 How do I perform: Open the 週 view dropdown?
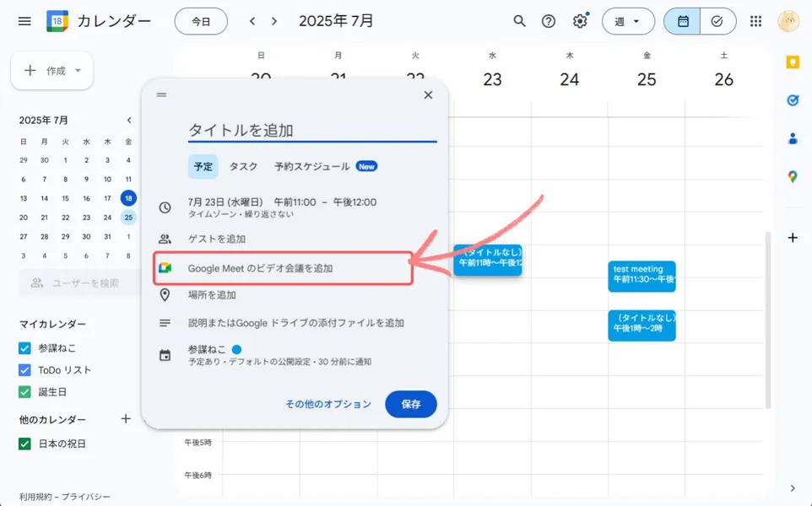tap(628, 21)
